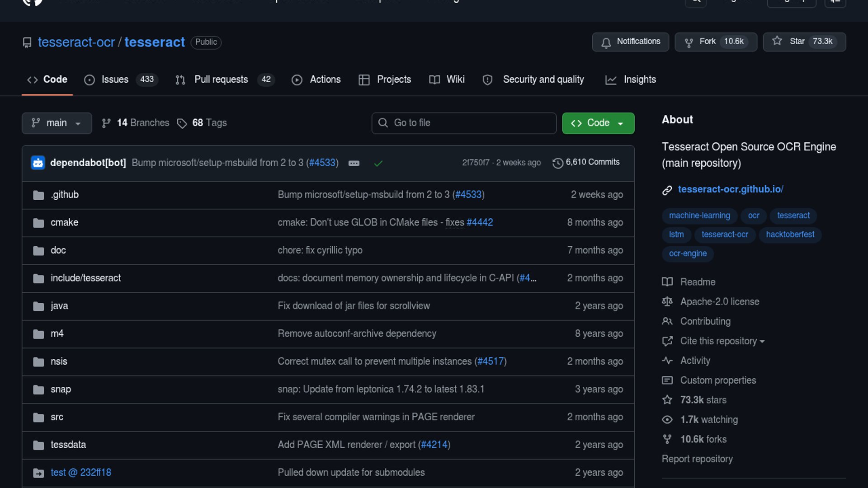Image resolution: width=868 pixels, height=488 pixels.
Task: Expand commit message ellipsis icon
Action: click(x=354, y=163)
